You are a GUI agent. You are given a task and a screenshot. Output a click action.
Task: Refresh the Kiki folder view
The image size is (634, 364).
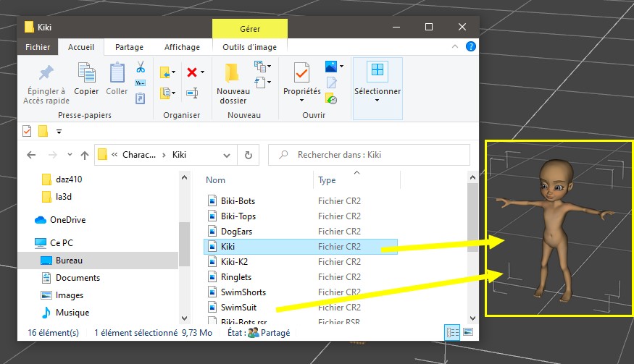click(249, 155)
